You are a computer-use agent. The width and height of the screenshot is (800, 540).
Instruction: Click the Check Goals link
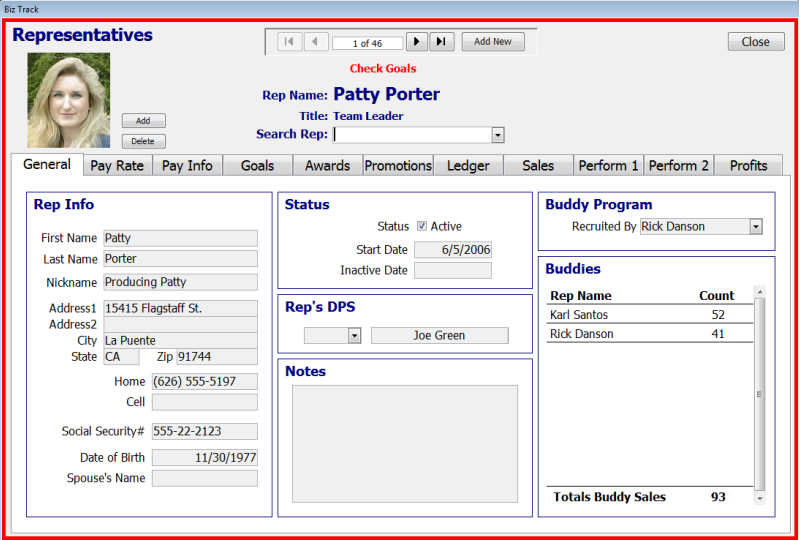coord(383,69)
